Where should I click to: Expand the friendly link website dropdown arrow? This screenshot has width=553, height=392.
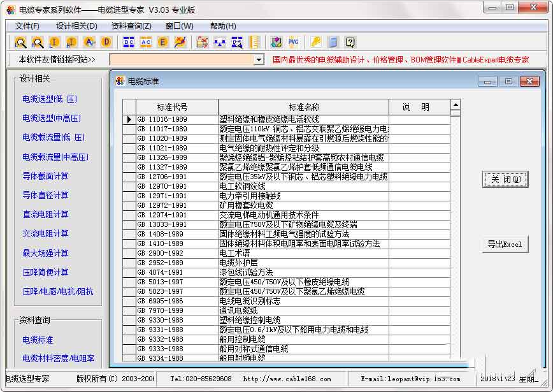coord(259,60)
